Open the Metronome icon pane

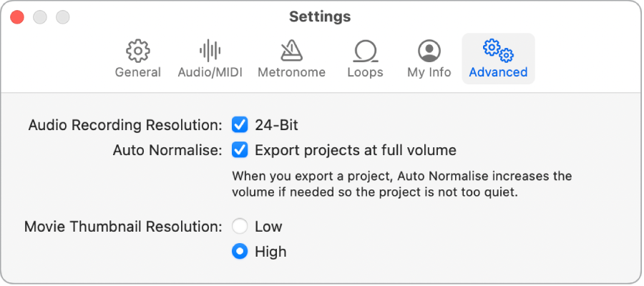click(291, 51)
